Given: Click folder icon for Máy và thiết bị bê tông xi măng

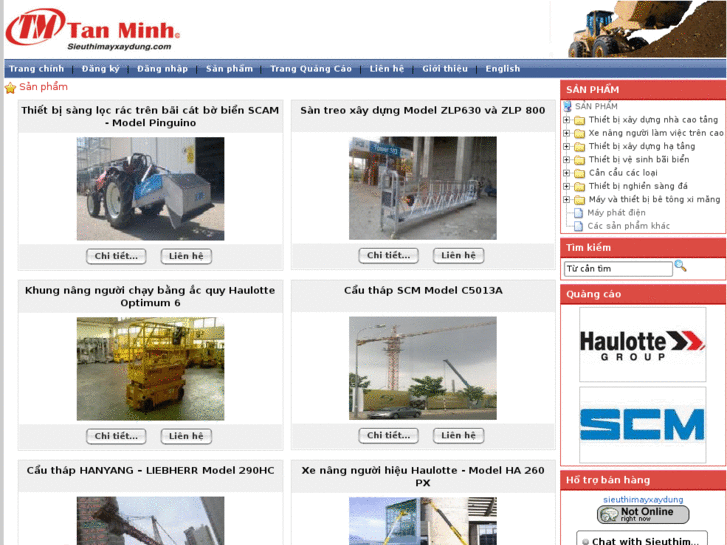Looking at the screenshot, I should pyautogui.click(x=580, y=200).
